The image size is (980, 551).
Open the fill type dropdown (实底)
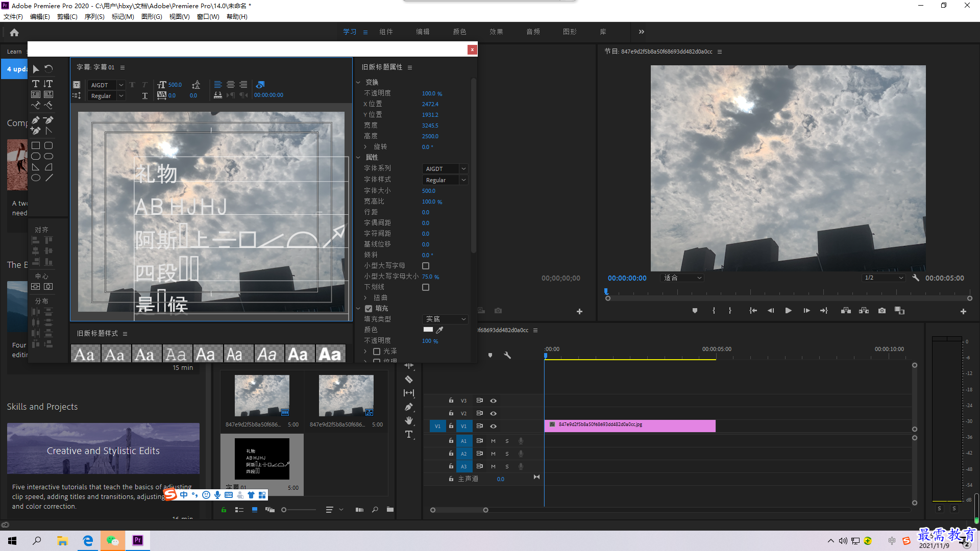445,319
